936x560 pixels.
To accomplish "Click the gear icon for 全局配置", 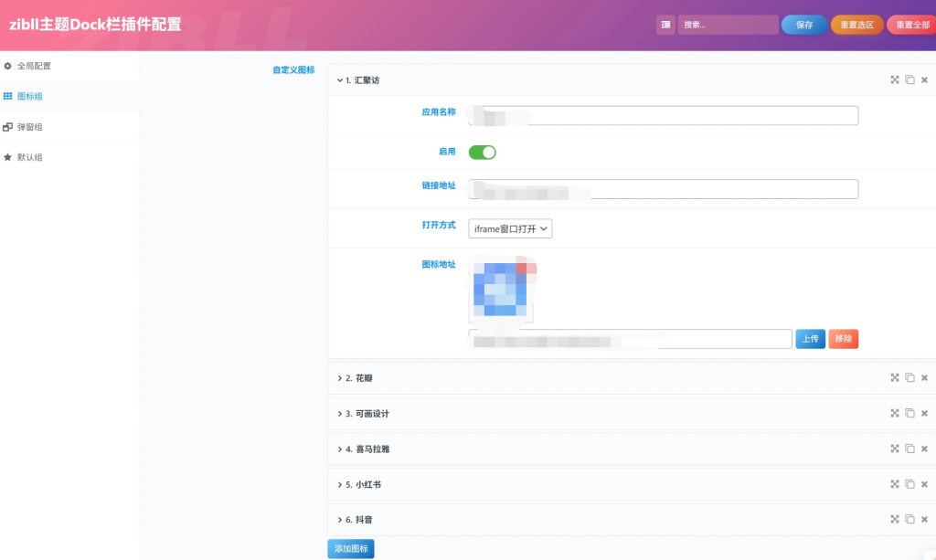I will pyautogui.click(x=7, y=66).
